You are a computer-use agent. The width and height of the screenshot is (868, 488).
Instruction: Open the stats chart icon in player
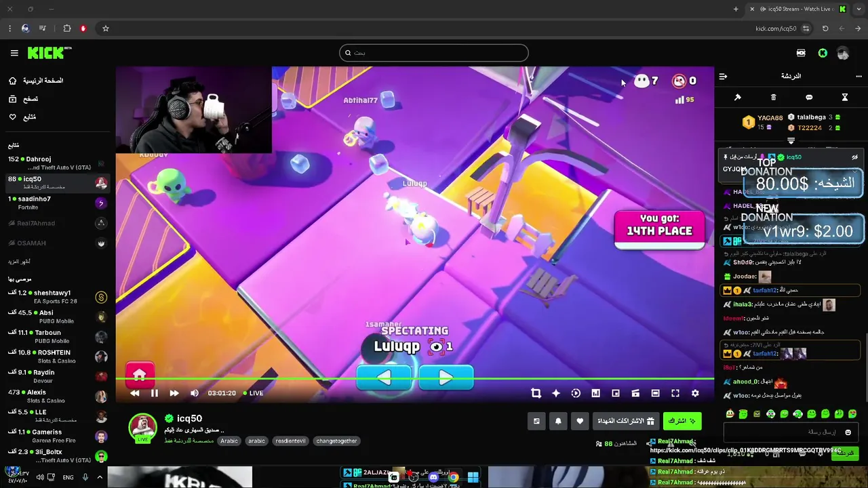coord(595,393)
